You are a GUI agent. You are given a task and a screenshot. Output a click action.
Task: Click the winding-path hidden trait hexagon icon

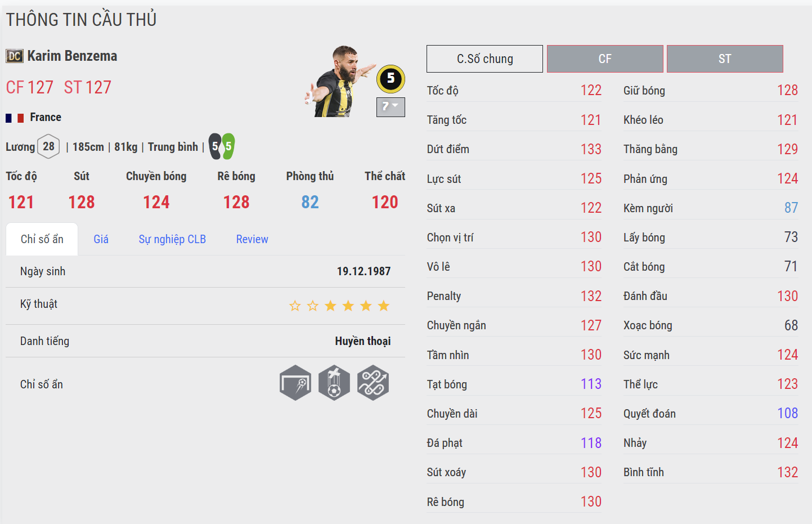pyautogui.click(x=373, y=383)
